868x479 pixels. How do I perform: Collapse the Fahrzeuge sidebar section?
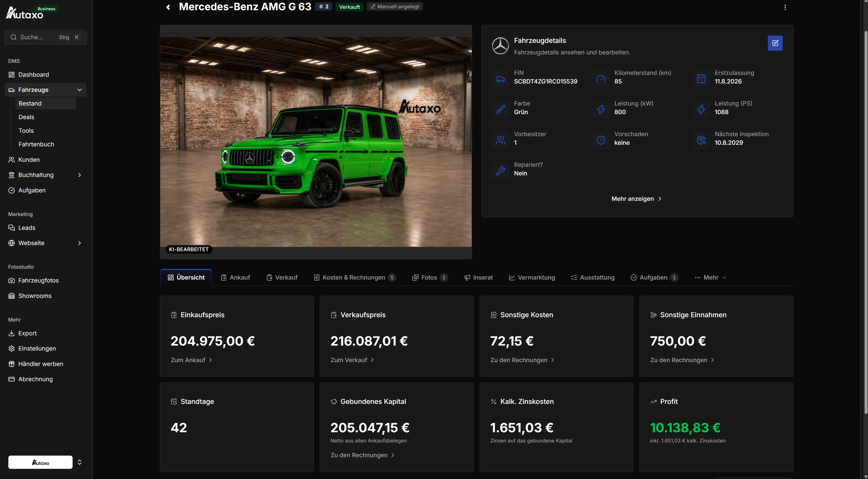coord(80,90)
